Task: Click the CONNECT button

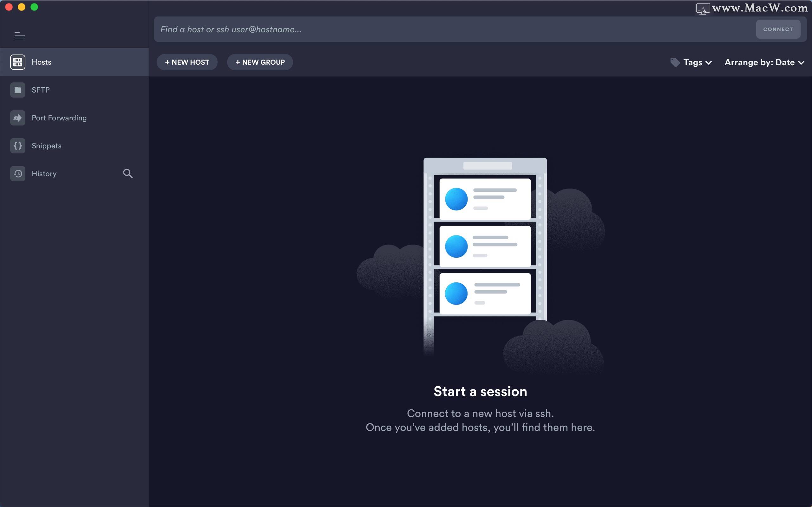Action: [778, 28]
